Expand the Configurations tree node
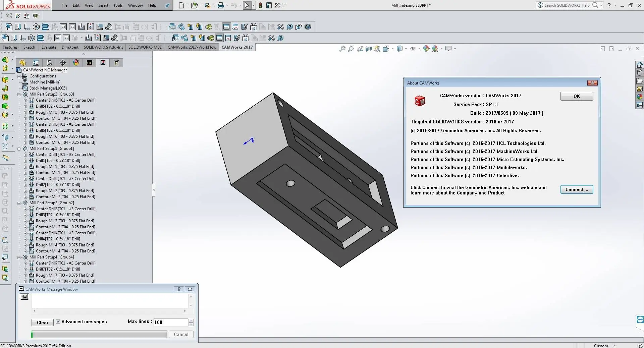Image resolution: width=644 pixels, height=348 pixels. 19,76
